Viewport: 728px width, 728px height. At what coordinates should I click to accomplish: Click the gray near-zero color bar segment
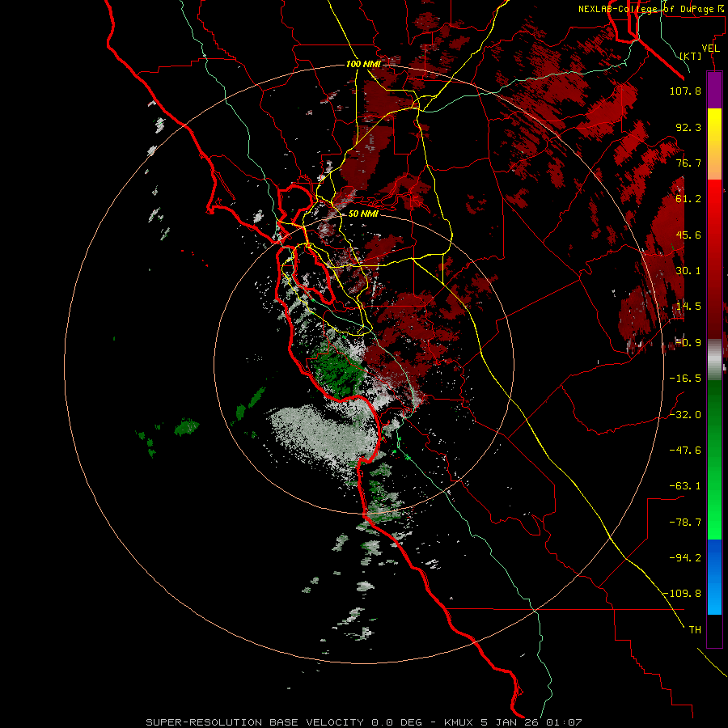pyautogui.click(x=714, y=359)
